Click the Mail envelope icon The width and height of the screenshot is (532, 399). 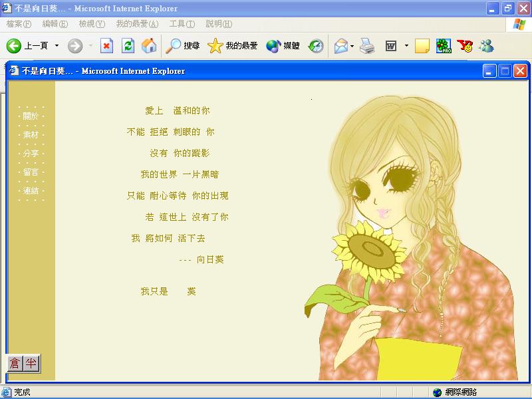tap(340, 46)
